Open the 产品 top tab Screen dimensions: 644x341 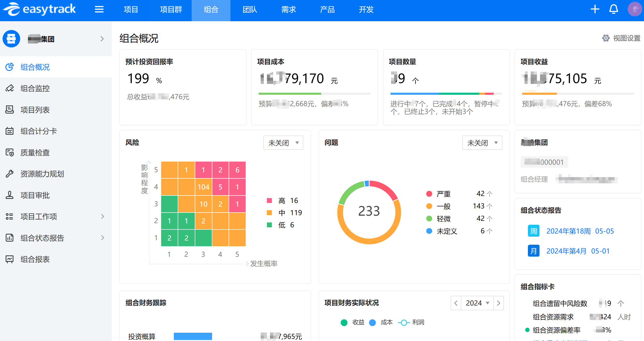[x=327, y=10]
